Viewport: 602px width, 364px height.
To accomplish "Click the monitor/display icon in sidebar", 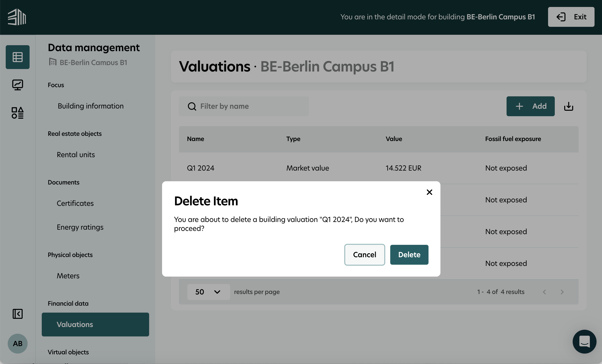I will [x=18, y=84].
